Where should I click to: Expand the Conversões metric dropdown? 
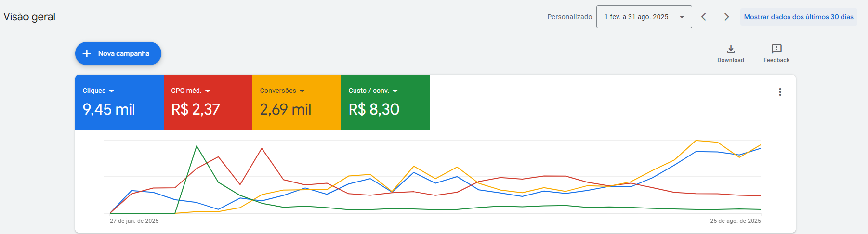pos(302,91)
